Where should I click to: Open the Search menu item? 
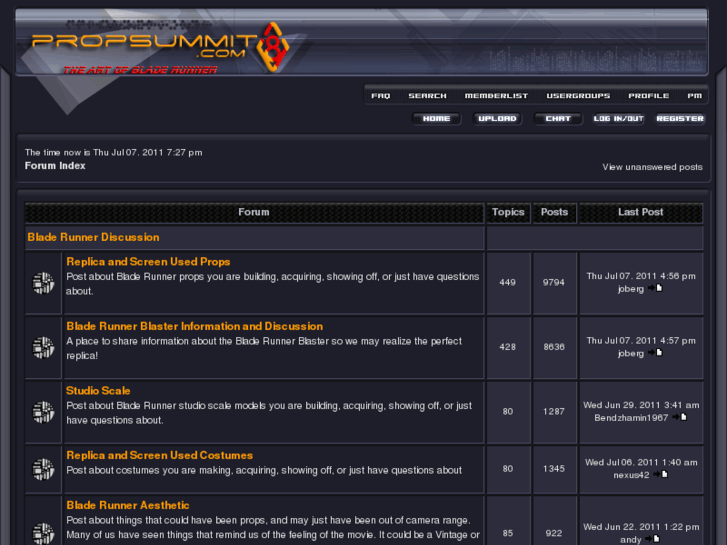tap(427, 96)
